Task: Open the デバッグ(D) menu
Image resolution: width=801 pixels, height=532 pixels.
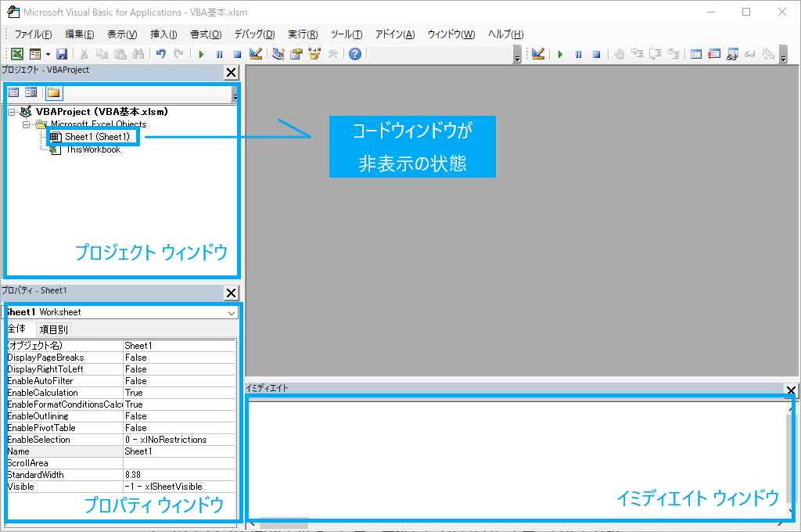Action: pyautogui.click(x=254, y=34)
